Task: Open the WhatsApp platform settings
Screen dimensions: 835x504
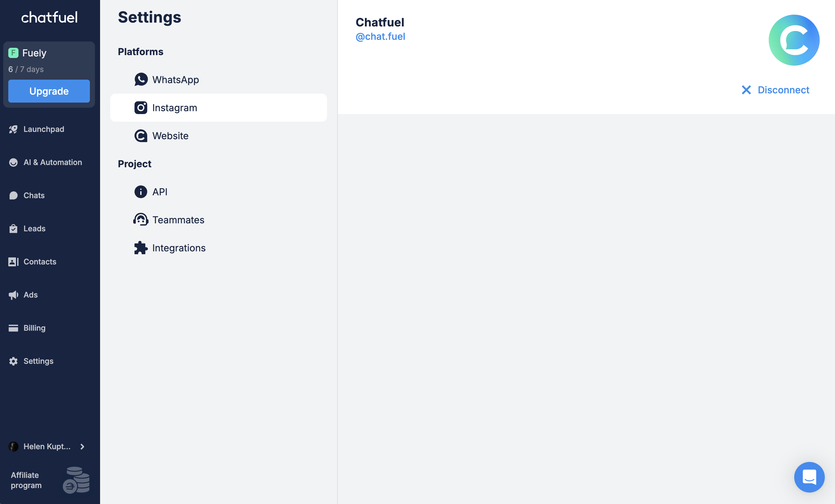Action: click(x=175, y=80)
